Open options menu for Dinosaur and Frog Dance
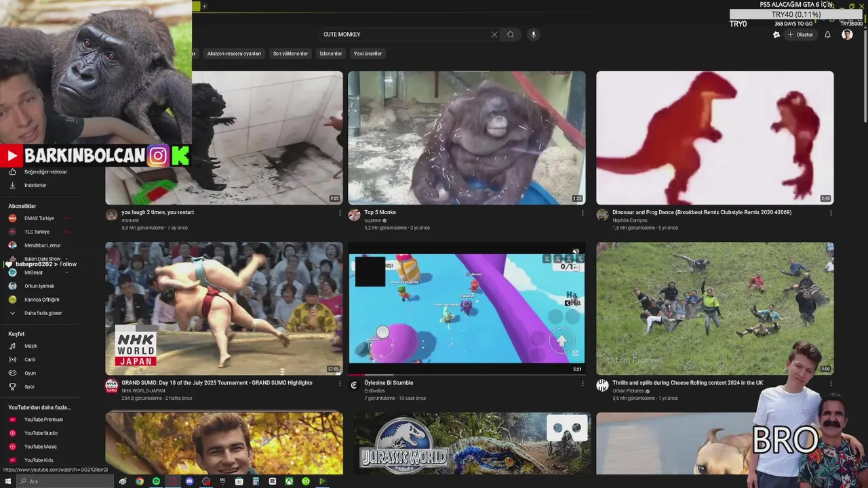Viewport: 868px width, 488px height. pyautogui.click(x=831, y=213)
